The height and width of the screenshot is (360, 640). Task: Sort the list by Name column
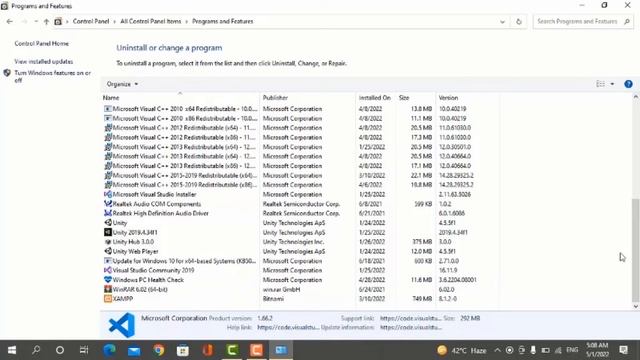pyautogui.click(x=111, y=98)
